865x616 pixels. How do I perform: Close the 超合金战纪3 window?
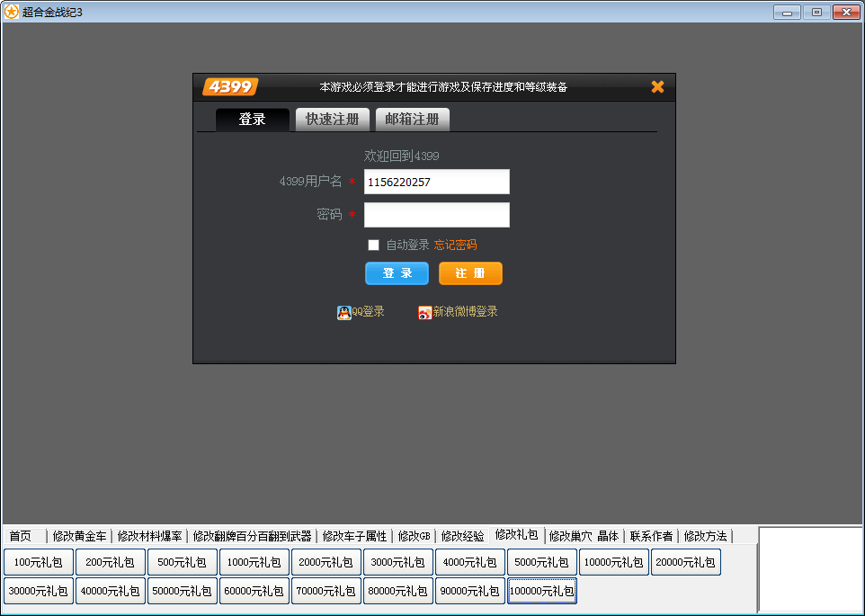(847, 12)
